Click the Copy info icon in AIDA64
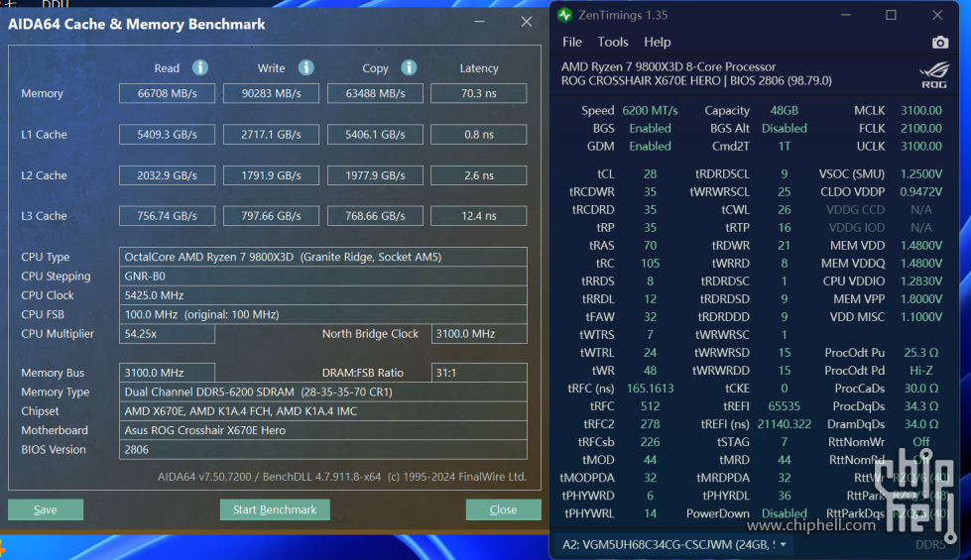 pyautogui.click(x=409, y=67)
